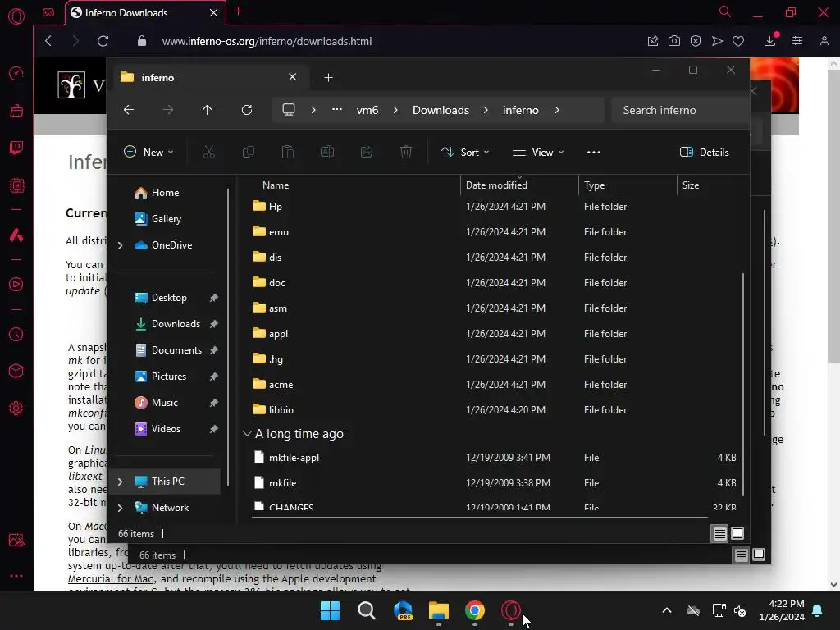Click the Downloads breadcrumb segment
Screen dimensions: 840x630
pyautogui.click(x=441, y=110)
